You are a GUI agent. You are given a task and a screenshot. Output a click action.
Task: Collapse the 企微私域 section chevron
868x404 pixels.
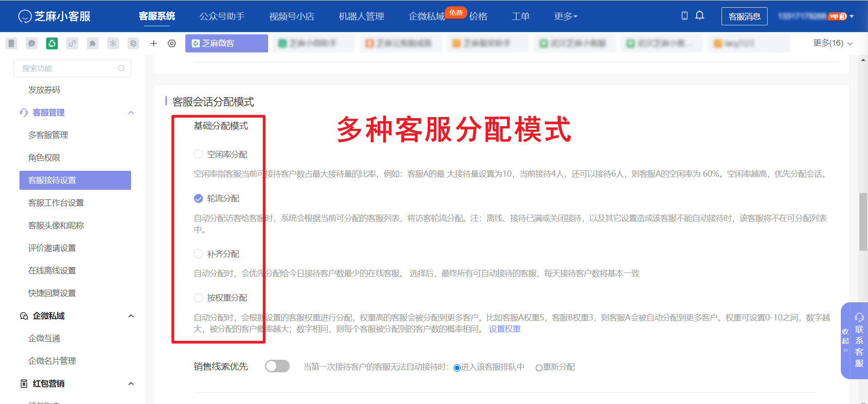[x=131, y=316]
